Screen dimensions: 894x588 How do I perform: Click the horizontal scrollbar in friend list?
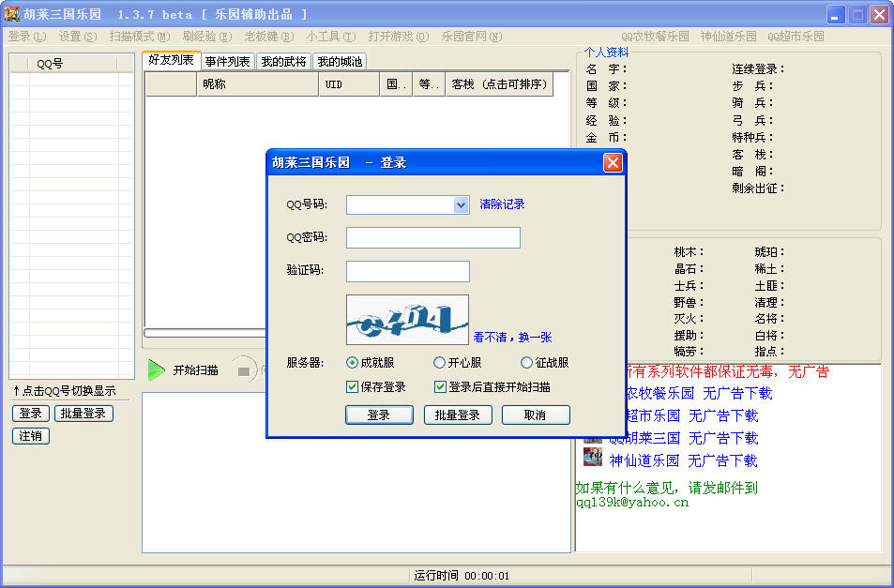205,333
